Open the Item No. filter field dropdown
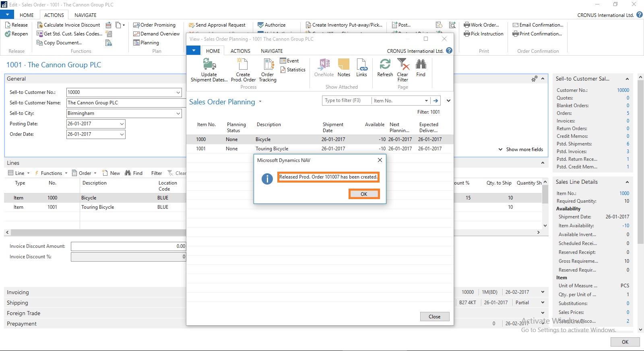Image resolution: width=644 pixels, height=351 pixels. click(x=426, y=101)
